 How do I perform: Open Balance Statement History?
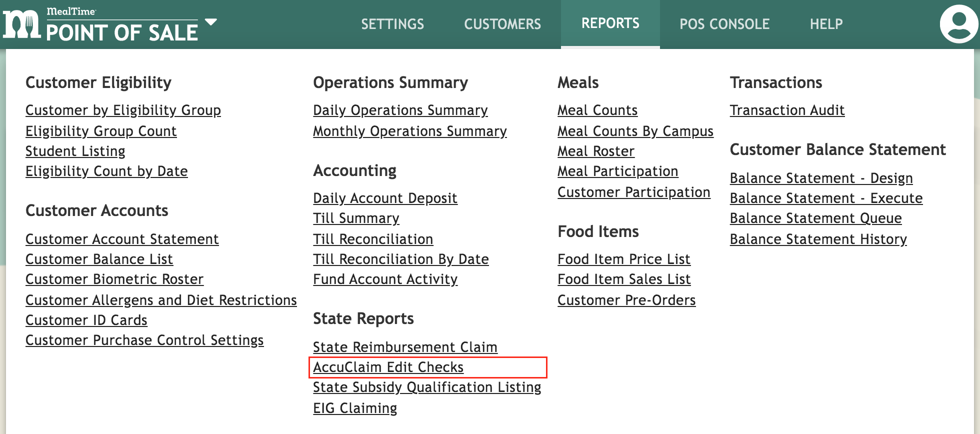pyautogui.click(x=818, y=239)
